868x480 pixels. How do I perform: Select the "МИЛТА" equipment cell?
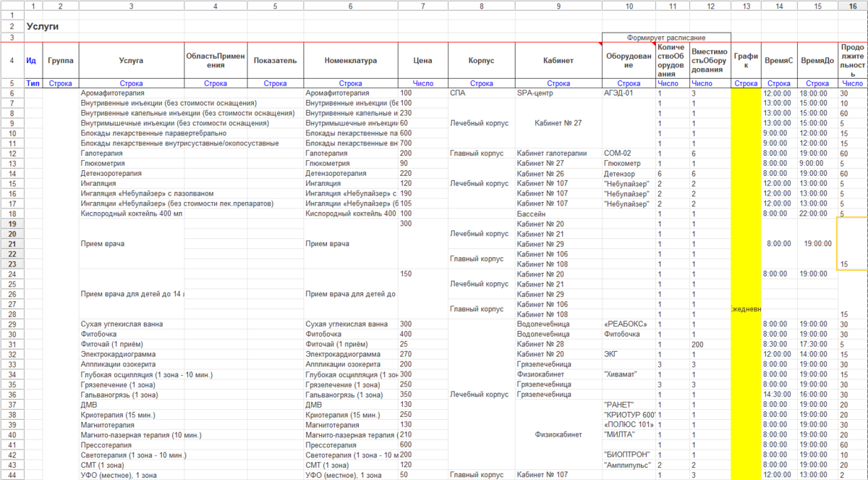pos(629,434)
